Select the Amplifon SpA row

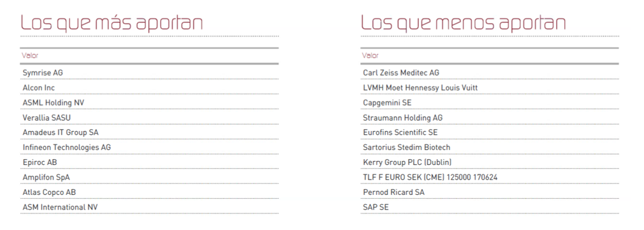pos(149,178)
